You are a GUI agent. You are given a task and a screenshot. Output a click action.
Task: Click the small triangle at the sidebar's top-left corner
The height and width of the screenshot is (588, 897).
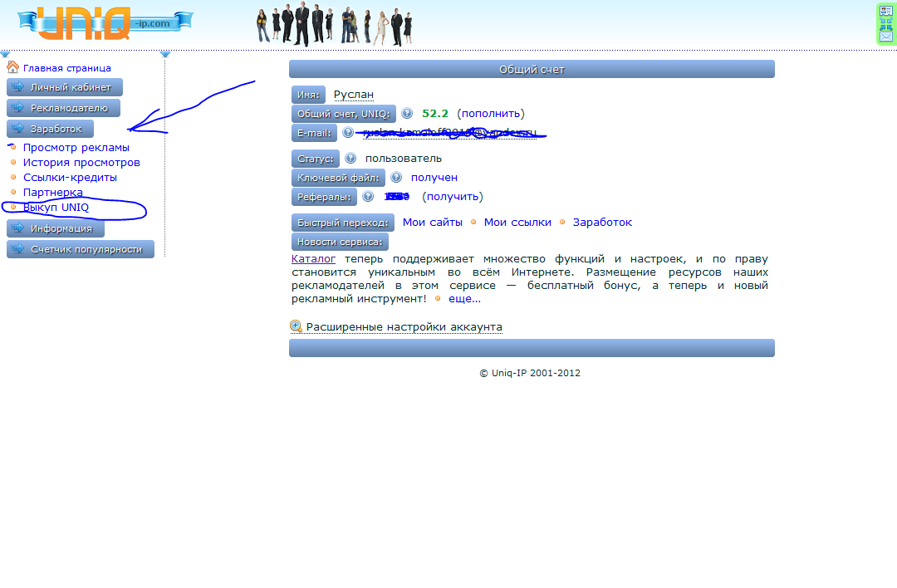point(5,54)
